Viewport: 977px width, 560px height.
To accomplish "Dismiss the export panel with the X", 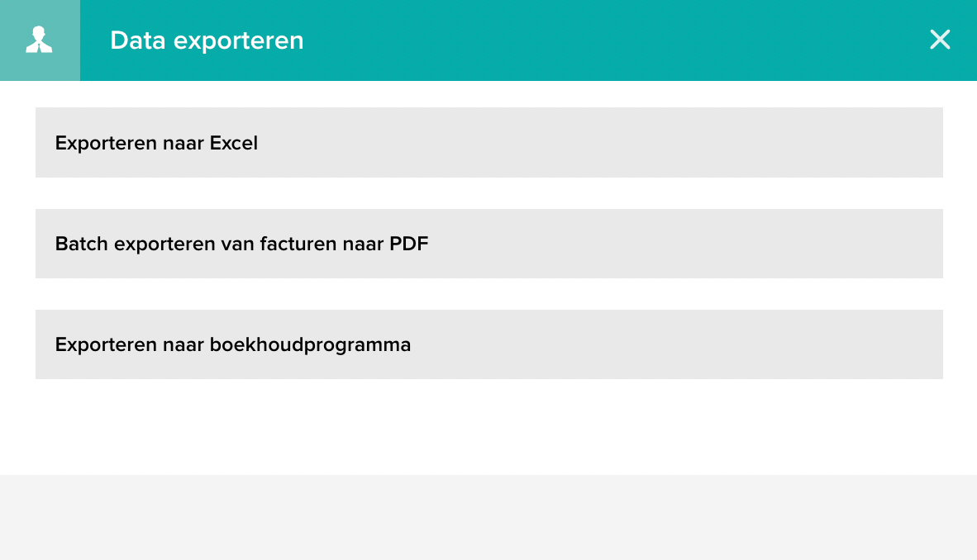I will (940, 40).
